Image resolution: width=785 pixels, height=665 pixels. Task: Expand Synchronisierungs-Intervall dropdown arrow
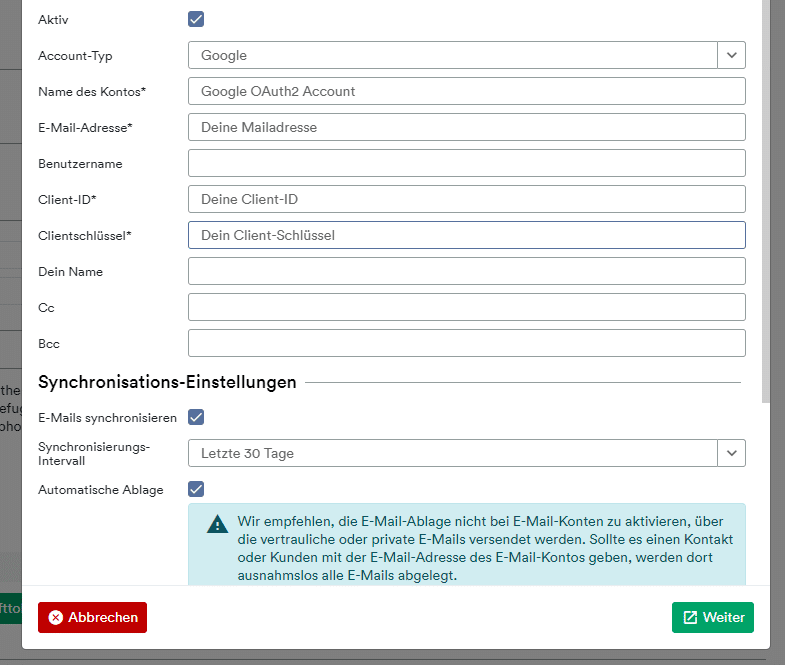tap(731, 453)
